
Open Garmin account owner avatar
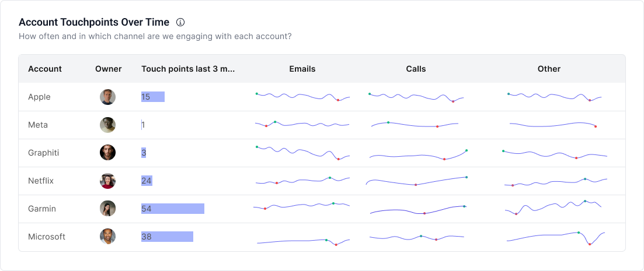point(107,209)
